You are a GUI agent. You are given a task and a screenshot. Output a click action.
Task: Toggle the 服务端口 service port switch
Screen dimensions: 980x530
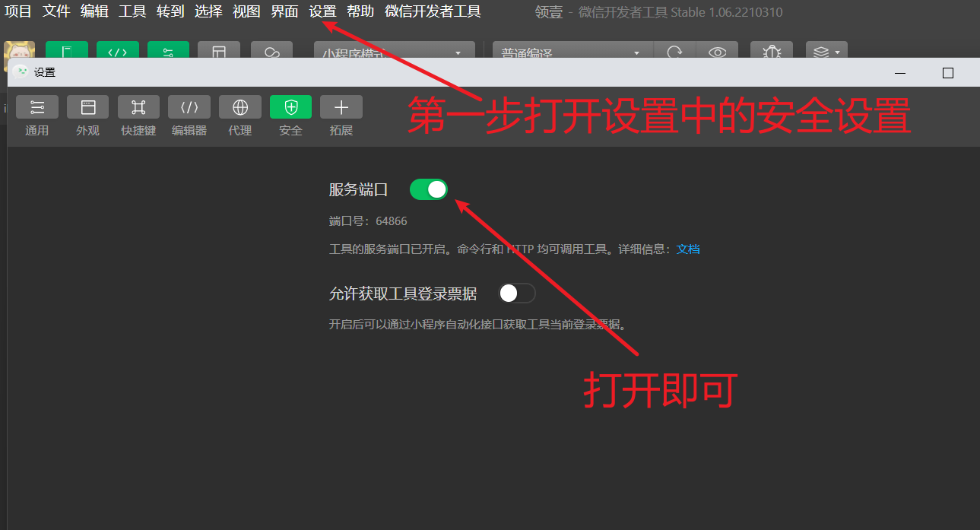pyautogui.click(x=429, y=189)
